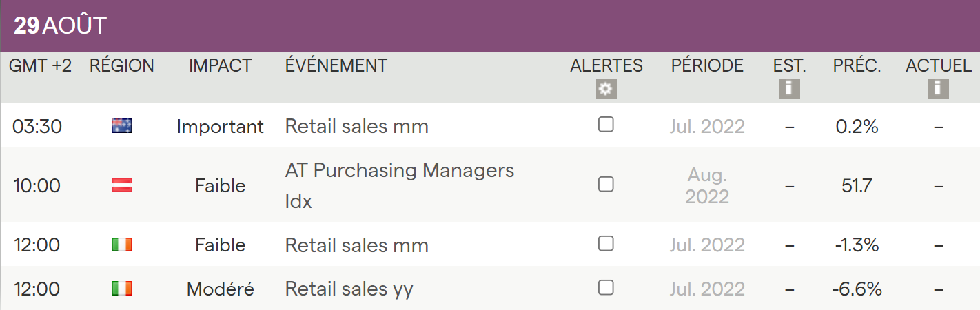Screen dimensions: 980x310
Task: Click the Australia flag icon
Action: coord(122,126)
